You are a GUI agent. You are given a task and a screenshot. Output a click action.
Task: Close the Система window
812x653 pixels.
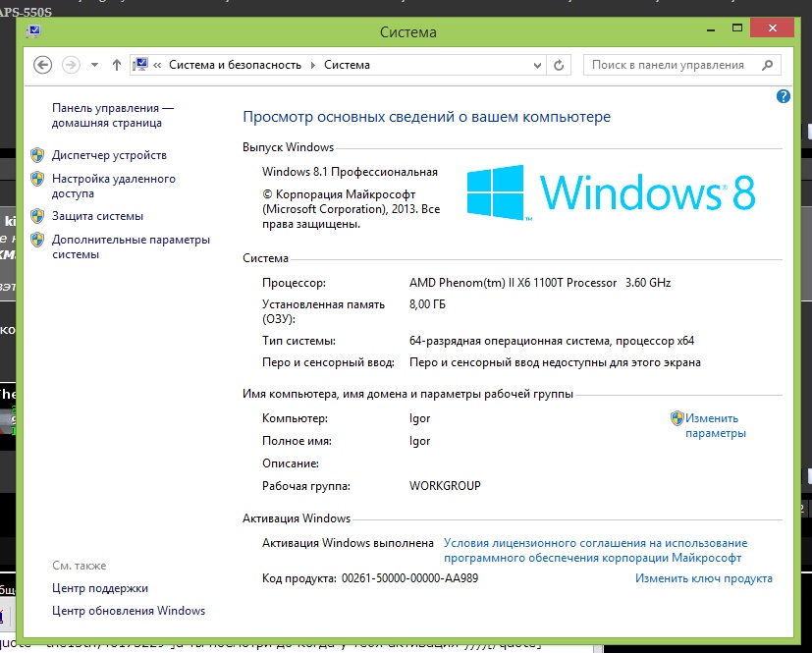[772, 27]
